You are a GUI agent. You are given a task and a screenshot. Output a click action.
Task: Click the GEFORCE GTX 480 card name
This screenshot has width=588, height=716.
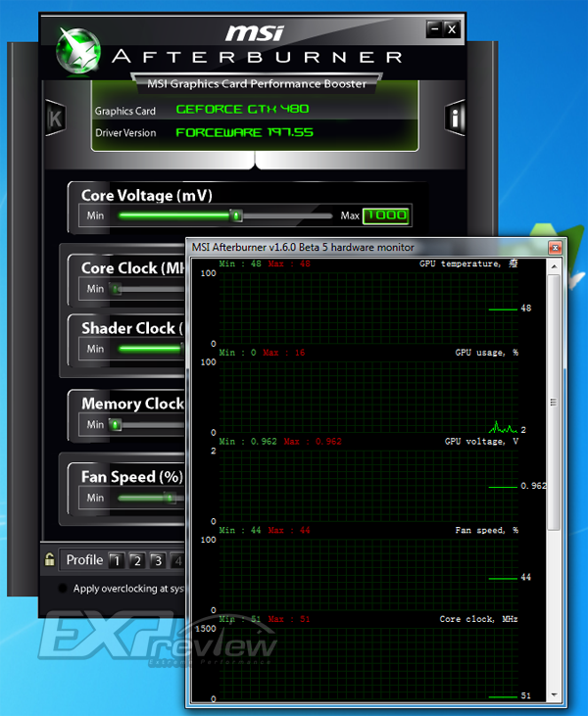point(242,109)
